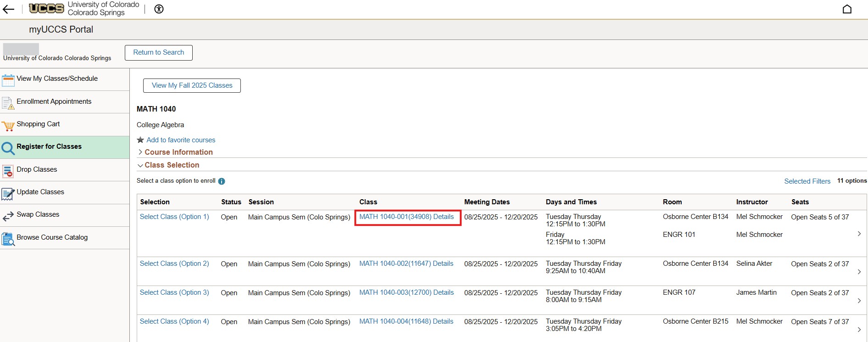Click the Swap Classes arrows icon
The width and height of the screenshot is (868, 342).
(x=8, y=216)
